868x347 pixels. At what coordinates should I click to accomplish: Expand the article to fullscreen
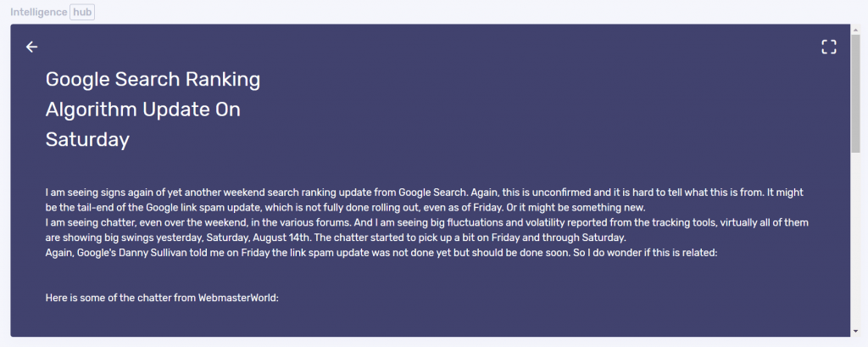point(829,47)
